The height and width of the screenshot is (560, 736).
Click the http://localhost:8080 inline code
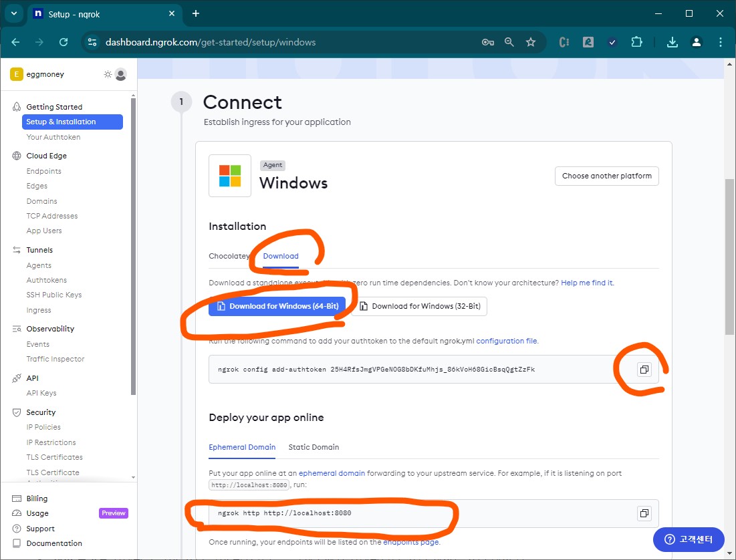(249, 485)
